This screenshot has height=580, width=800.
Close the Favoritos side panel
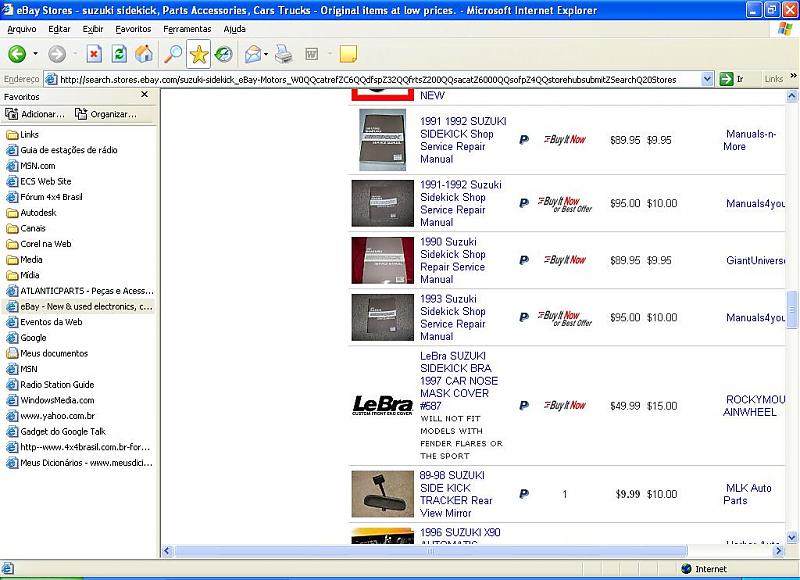tap(144, 94)
